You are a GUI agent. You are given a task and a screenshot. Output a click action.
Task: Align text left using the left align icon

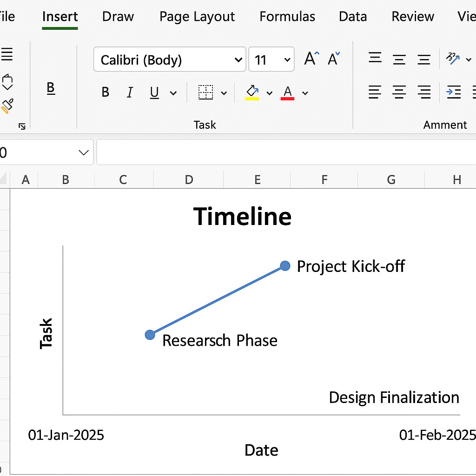[375, 92]
